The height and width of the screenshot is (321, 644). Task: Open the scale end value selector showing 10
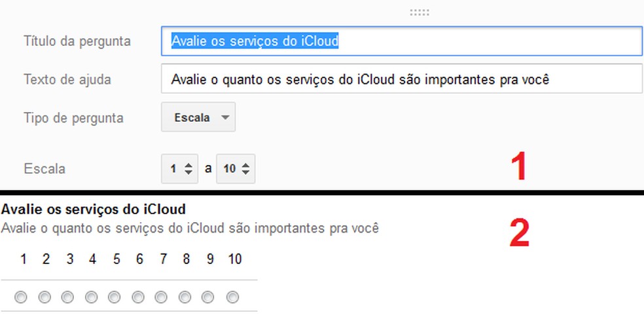[x=236, y=168]
